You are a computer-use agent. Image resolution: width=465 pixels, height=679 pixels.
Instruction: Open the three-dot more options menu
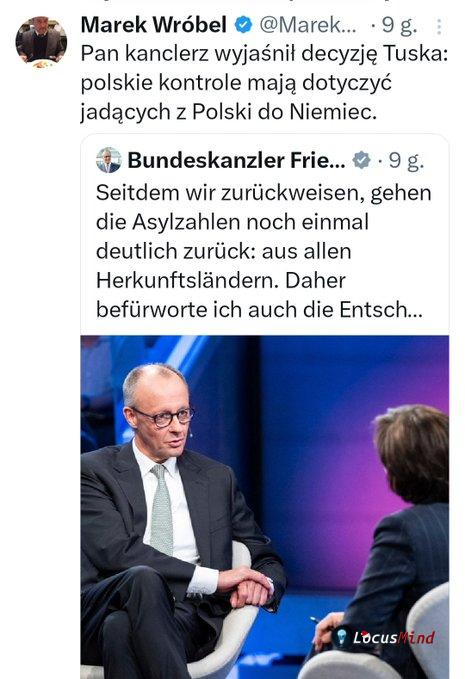tap(439, 26)
